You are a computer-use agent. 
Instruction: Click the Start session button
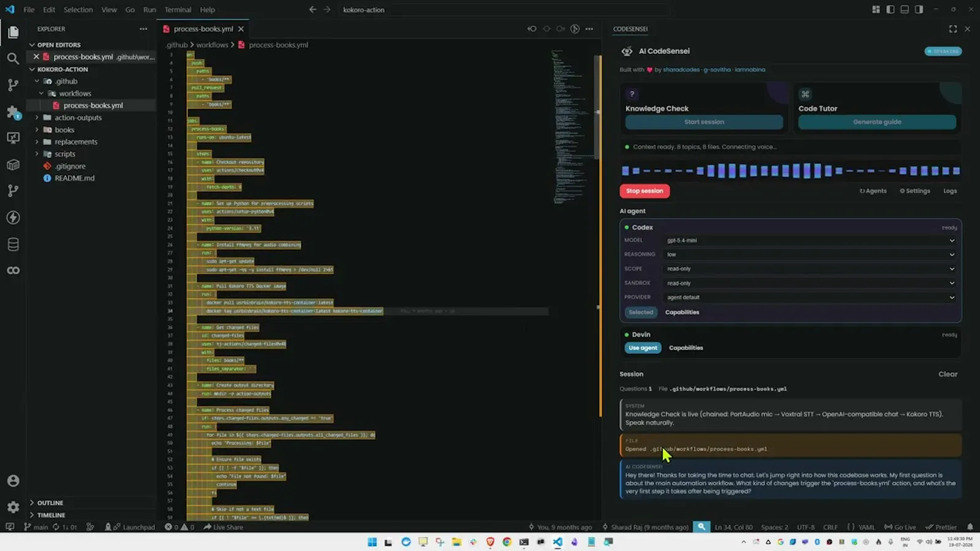click(704, 122)
